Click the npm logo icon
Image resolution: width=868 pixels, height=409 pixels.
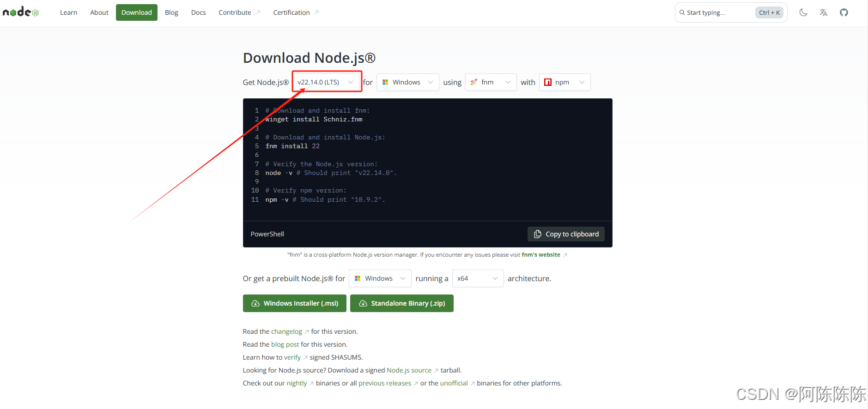[548, 82]
